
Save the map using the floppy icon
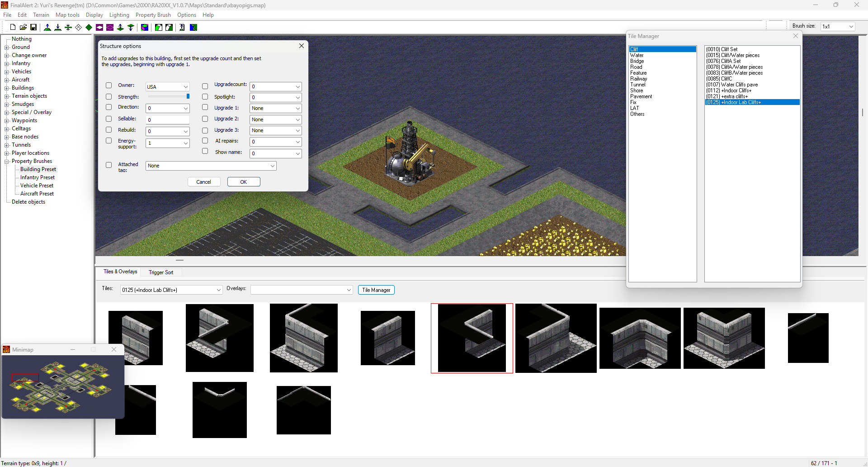(33, 27)
